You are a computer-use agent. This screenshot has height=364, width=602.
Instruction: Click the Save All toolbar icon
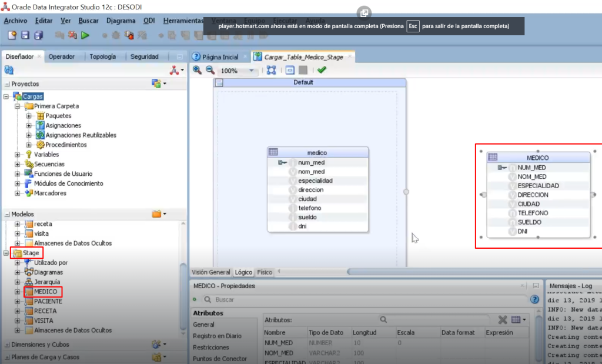[38, 35]
